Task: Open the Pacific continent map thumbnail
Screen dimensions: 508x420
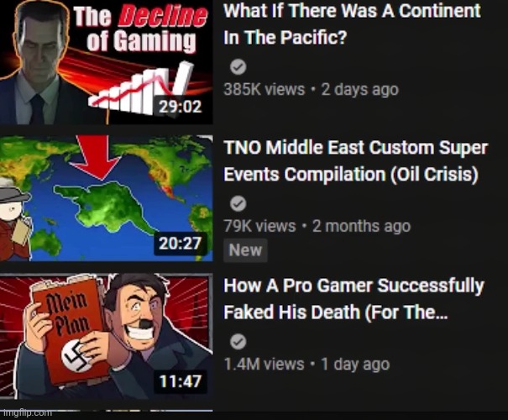Action: [107, 198]
